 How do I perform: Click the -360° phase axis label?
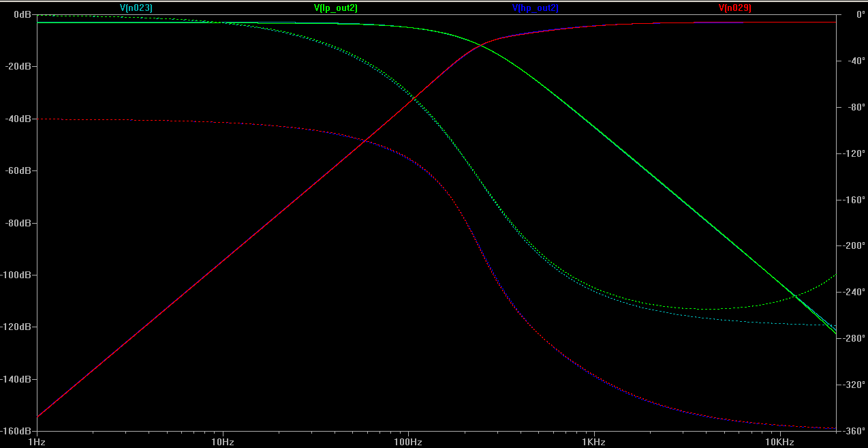click(x=853, y=431)
